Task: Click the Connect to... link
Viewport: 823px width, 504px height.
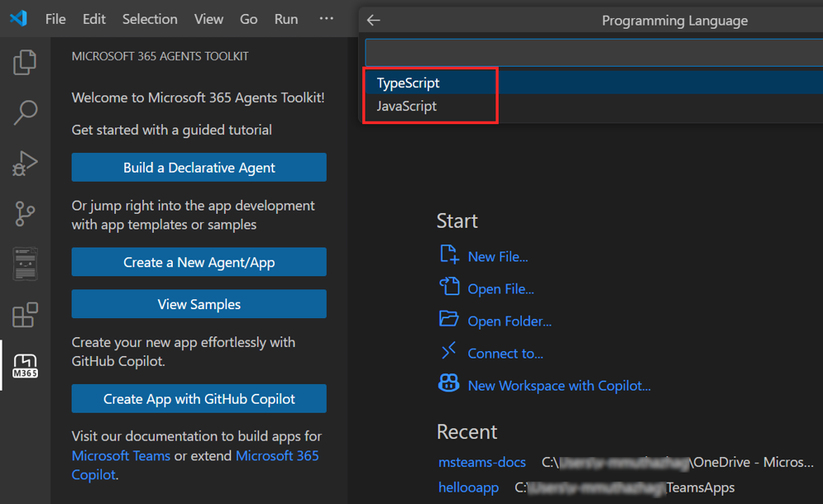Action: point(505,354)
